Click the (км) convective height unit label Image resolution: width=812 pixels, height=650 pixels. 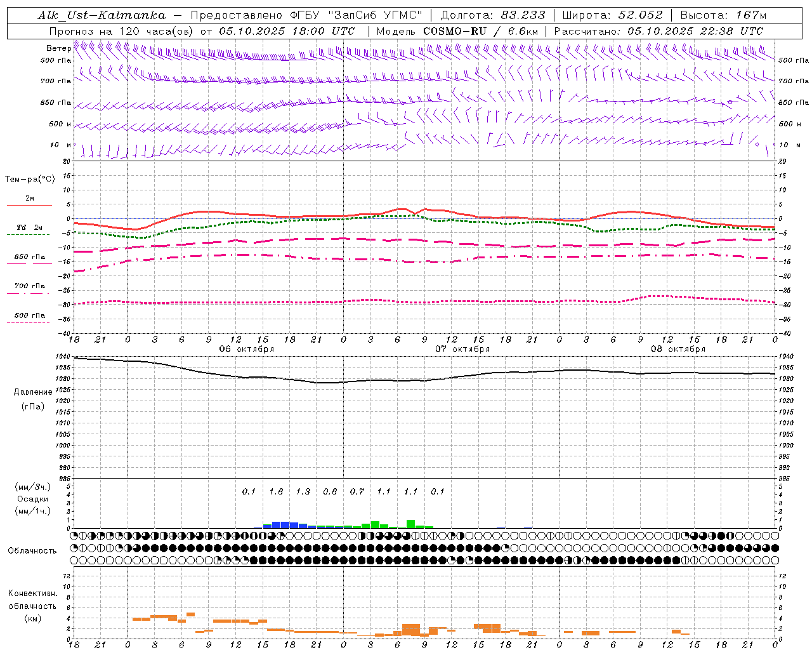click(x=32, y=618)
